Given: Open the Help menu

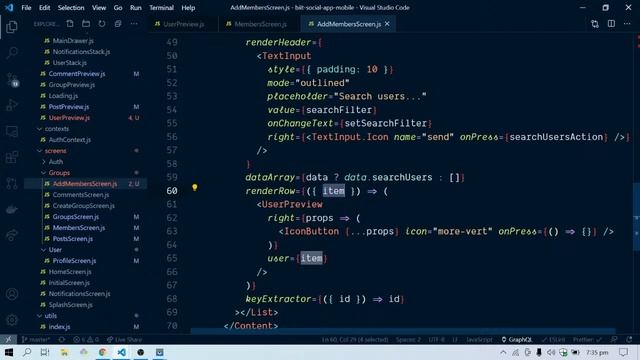Looking at the screenshot, I should [x=188, y=8].
